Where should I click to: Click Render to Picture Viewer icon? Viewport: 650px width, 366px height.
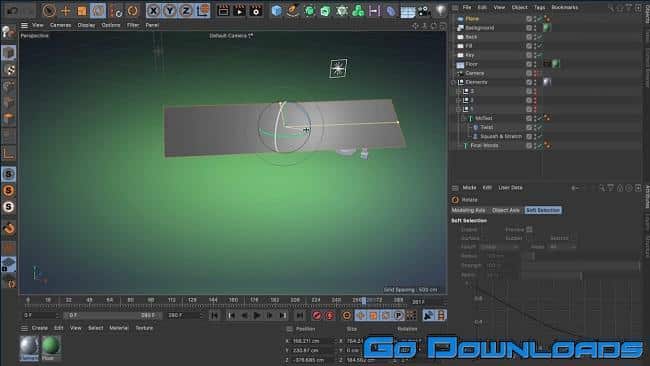click(x=239, y=10)
